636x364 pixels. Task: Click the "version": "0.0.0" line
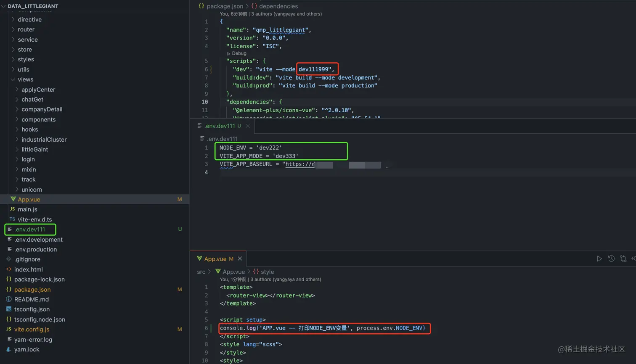point(257,38)
